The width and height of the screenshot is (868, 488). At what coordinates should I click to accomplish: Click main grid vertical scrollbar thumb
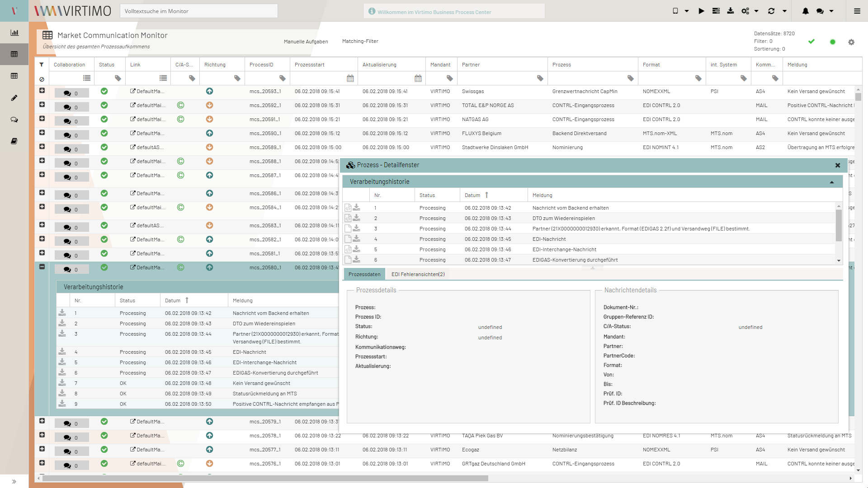click(858, 97)
